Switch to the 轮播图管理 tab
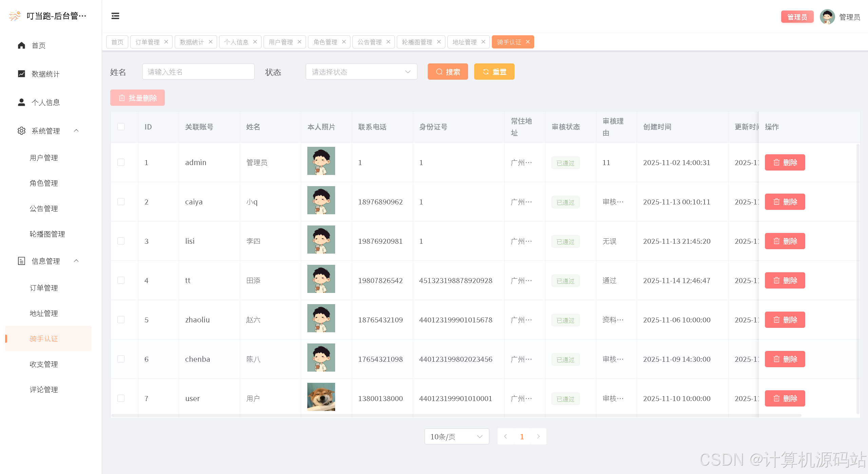 click(x=417, y=42)
